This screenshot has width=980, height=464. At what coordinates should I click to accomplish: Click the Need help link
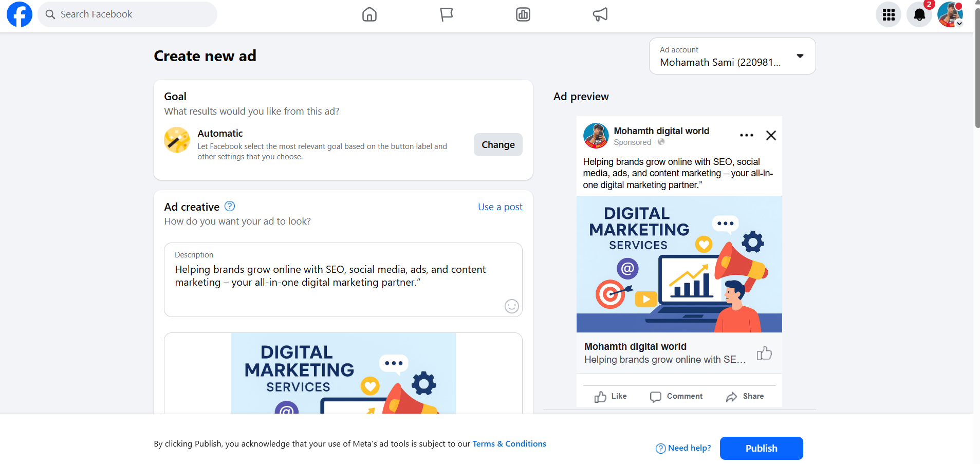688,448
